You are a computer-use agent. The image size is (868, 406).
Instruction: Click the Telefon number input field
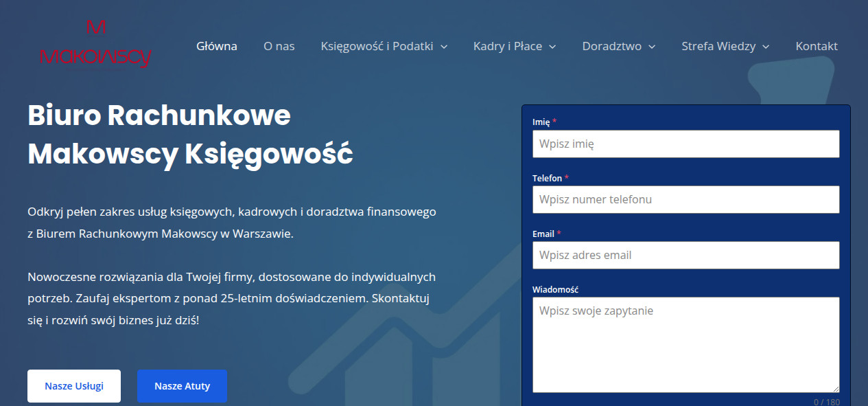[685, 200]
